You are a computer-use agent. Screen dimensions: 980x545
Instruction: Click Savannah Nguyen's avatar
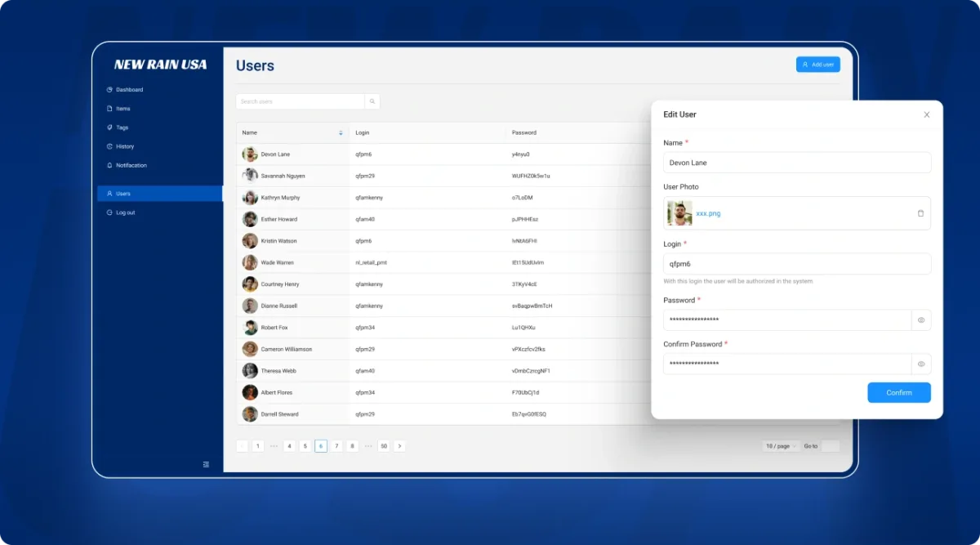tap(250, 176)
